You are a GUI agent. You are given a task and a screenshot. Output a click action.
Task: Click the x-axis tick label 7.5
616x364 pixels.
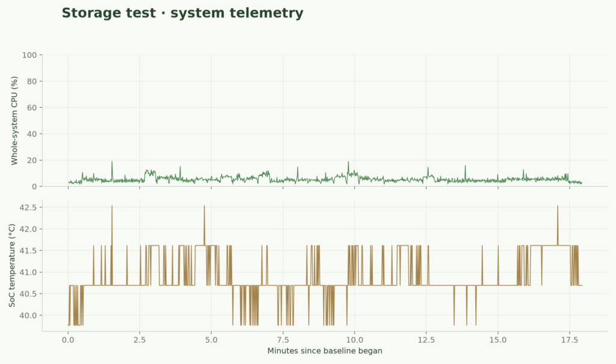[x=283, y=339]
